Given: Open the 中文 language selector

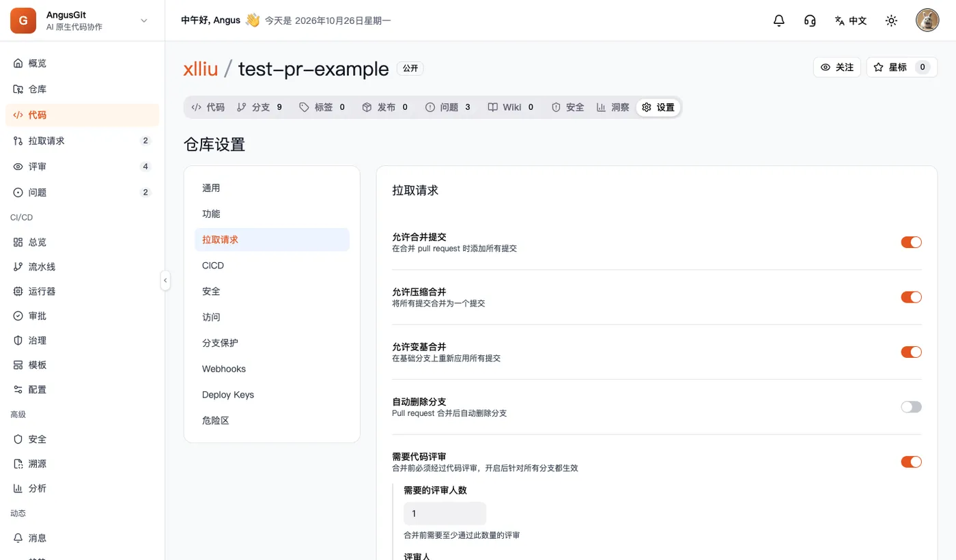Looking at the screenshot, I should 851,20.
